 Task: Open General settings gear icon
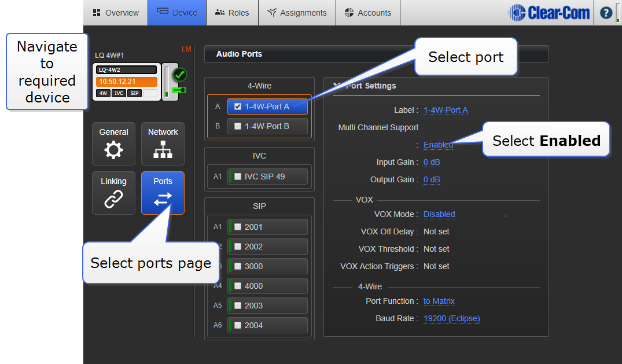pyautogui.click(x=113, y=150)
